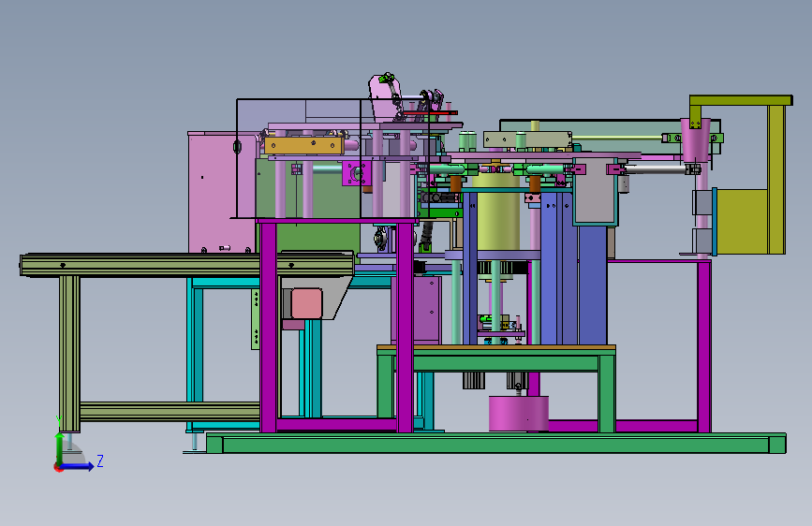Select the olive conveyor rail on the left
This screenshot has width=812, height=526.
click(x=187, y=265)
